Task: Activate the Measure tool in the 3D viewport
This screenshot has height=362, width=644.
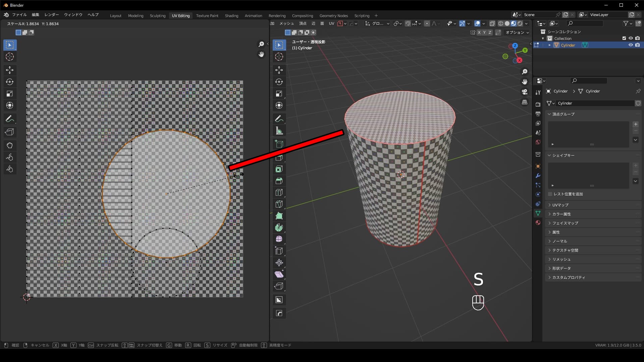Action: tap(279, 130)
